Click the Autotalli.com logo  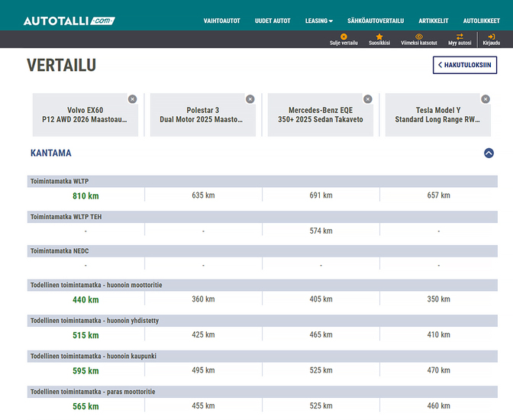tap(69, 21)
